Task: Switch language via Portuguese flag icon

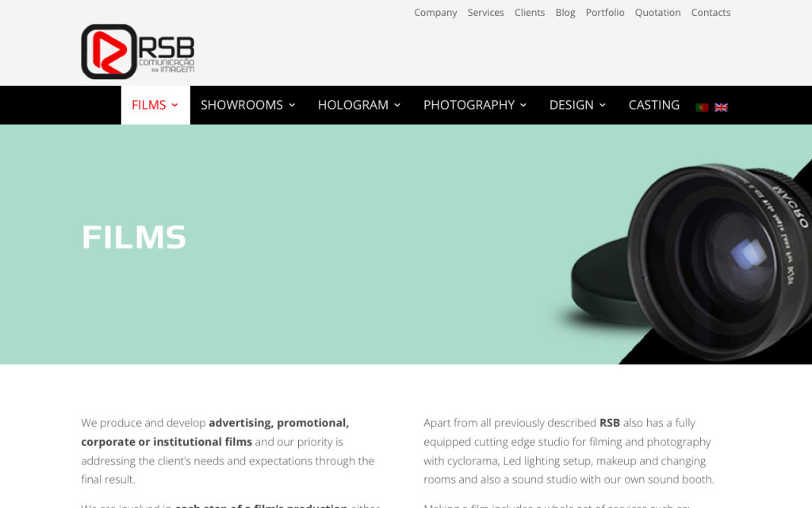Action: pos(702,107)
